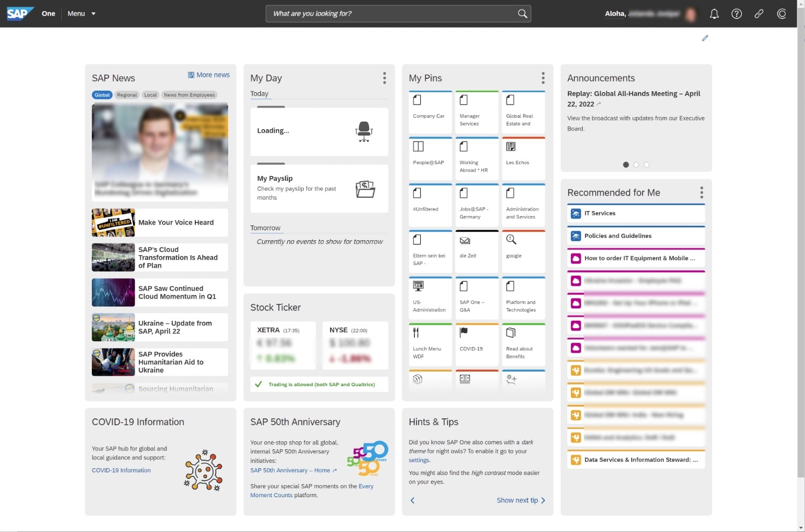Screen dimensions: 805x532
Task: Open How to order IT Equipment item
Action: pyautogui.click(x=636, y=258)
